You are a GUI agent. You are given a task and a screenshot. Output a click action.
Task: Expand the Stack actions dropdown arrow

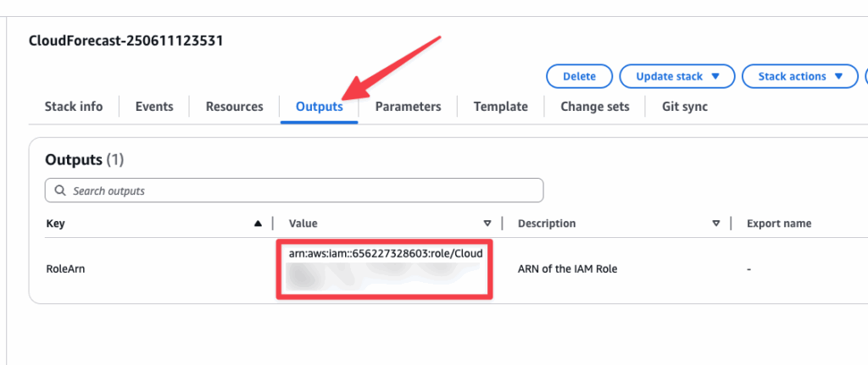(838, 76)
